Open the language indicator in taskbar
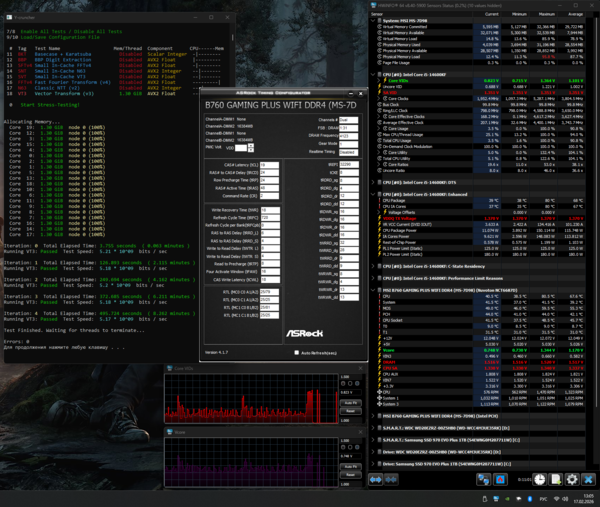 pos(543,499)
